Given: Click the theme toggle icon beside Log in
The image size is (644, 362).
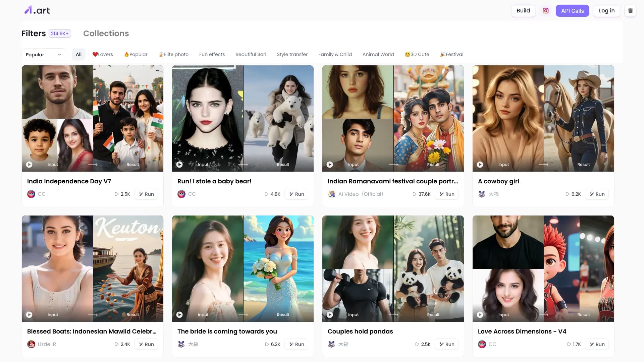Looking at the screenshot, I should (630, 11).
